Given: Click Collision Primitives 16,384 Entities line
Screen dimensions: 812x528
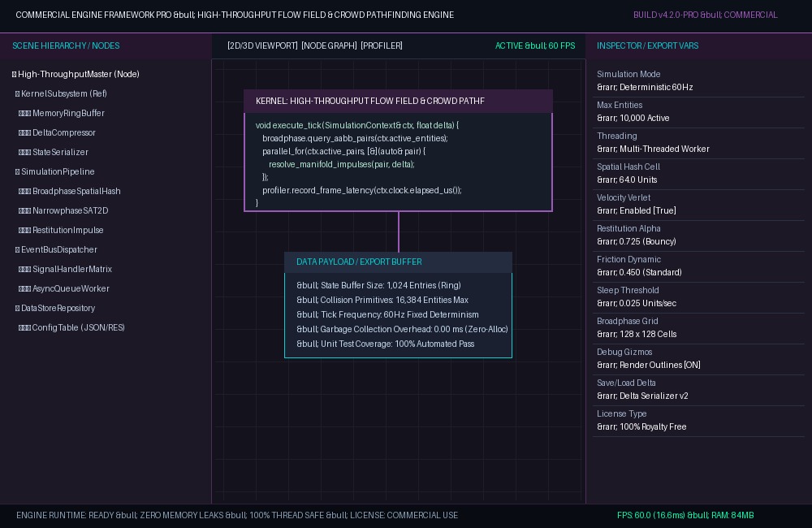Looking at the screenshot, I should [382, 300].
